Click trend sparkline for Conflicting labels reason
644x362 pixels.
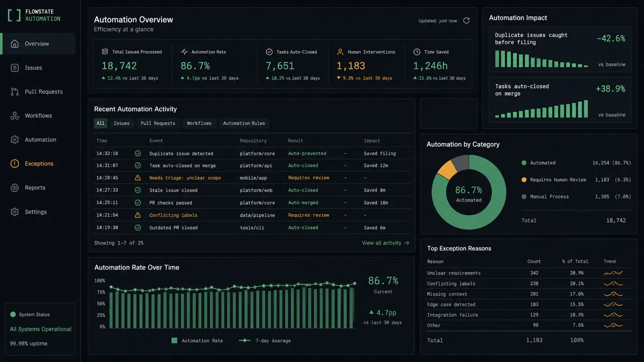point(613,284)
